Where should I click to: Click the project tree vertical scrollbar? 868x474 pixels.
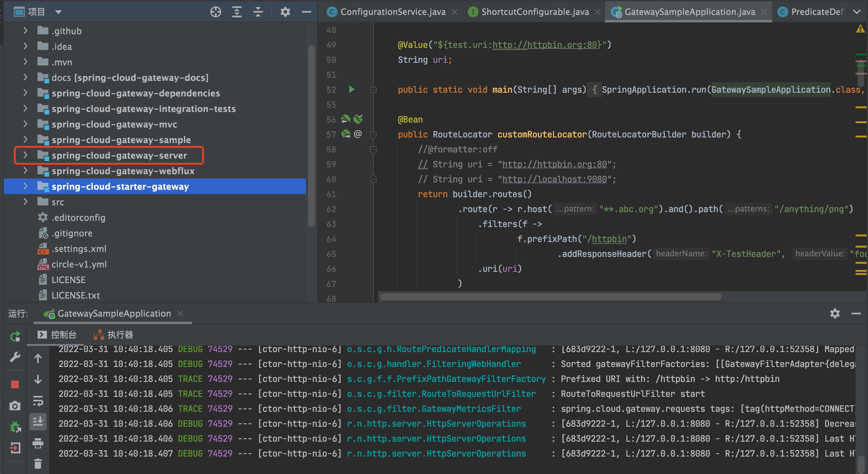tap(311, 136)
